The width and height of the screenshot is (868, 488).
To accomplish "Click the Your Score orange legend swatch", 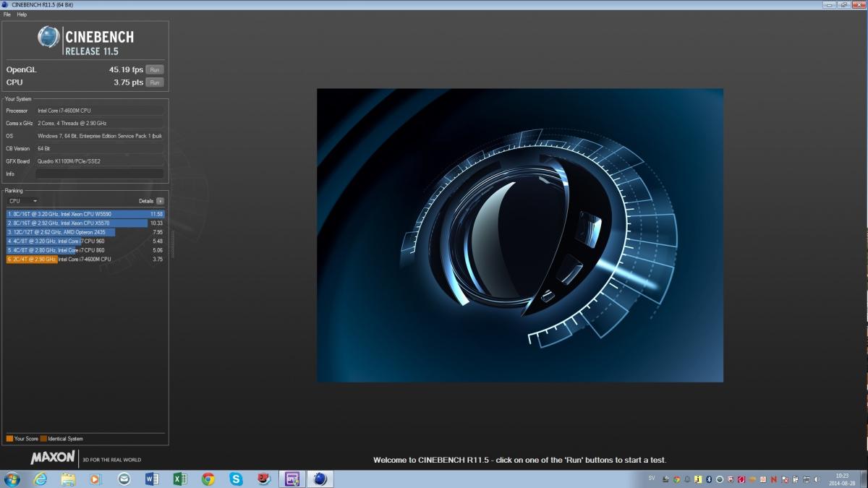I will click(x=9, y=439).
